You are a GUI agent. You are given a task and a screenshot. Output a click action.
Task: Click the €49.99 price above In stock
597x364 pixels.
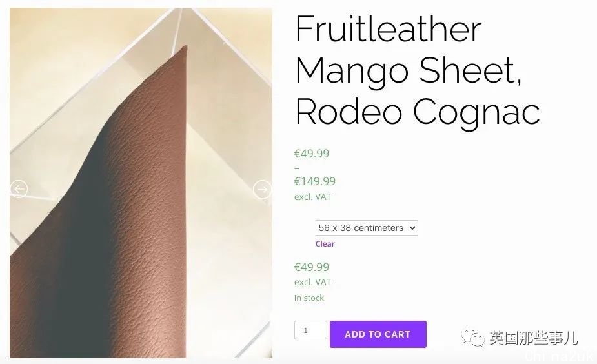(x=312, y=267)
